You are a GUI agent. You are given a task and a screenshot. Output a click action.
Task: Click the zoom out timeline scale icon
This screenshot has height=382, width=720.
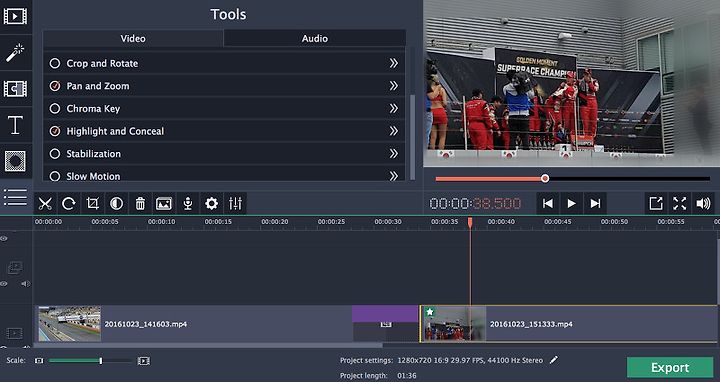[x=39, y=361]
